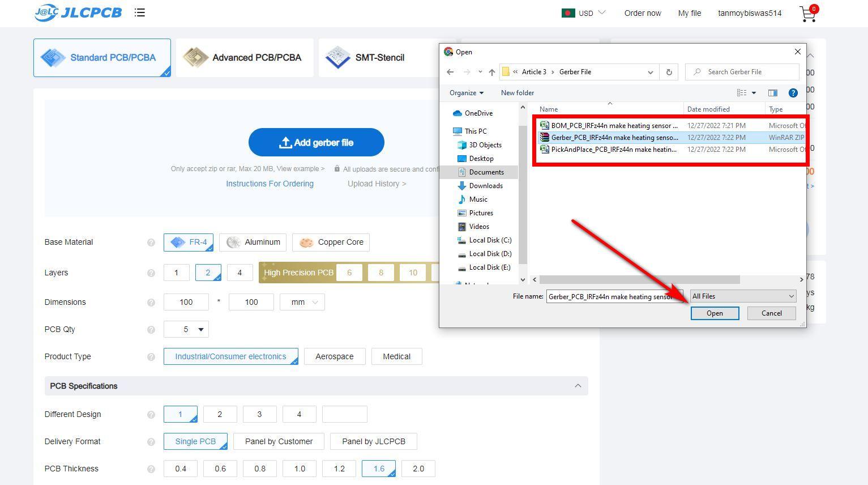Click the help icon next to Base Material
Screen dimensions: 868x485
coord(151,242)
